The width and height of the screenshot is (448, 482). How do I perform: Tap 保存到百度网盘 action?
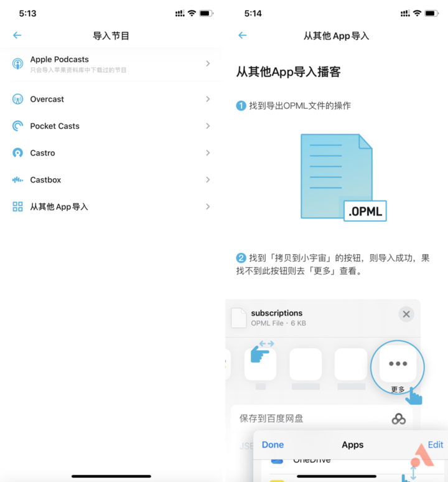(322, 418)
